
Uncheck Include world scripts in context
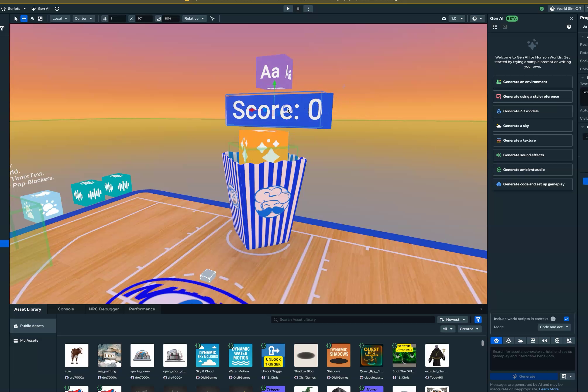(x=566, y=319)
